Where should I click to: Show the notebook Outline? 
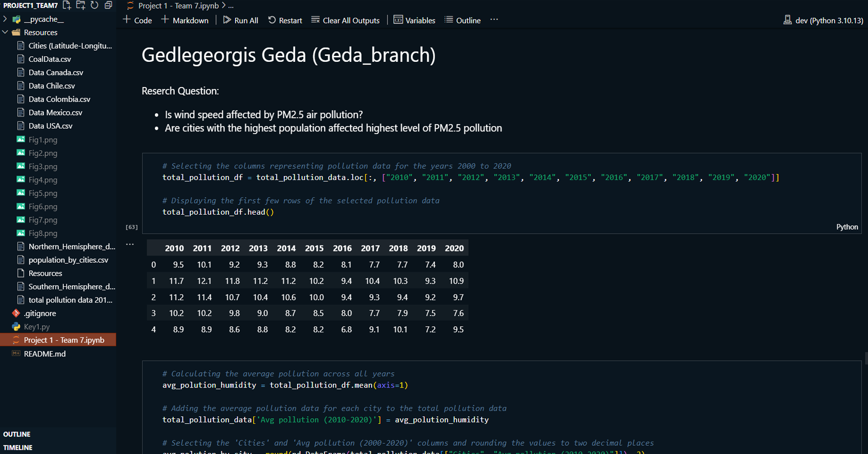tap(463, 20)
